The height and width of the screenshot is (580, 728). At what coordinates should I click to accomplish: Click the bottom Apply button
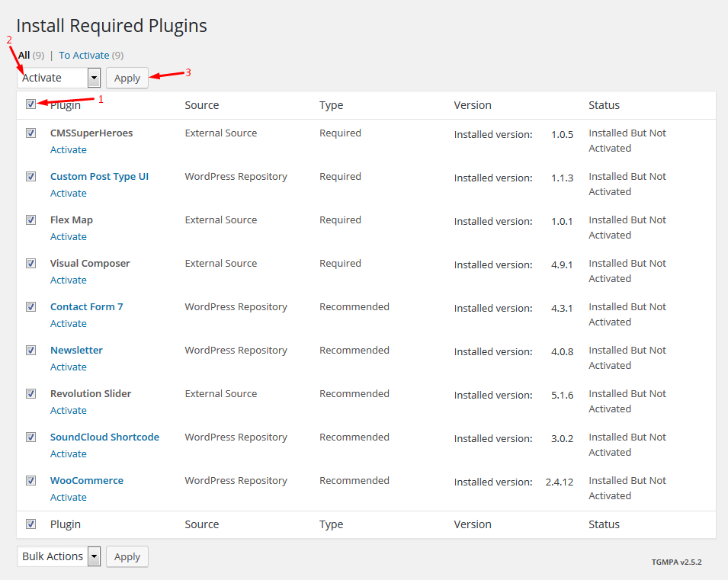127,557
